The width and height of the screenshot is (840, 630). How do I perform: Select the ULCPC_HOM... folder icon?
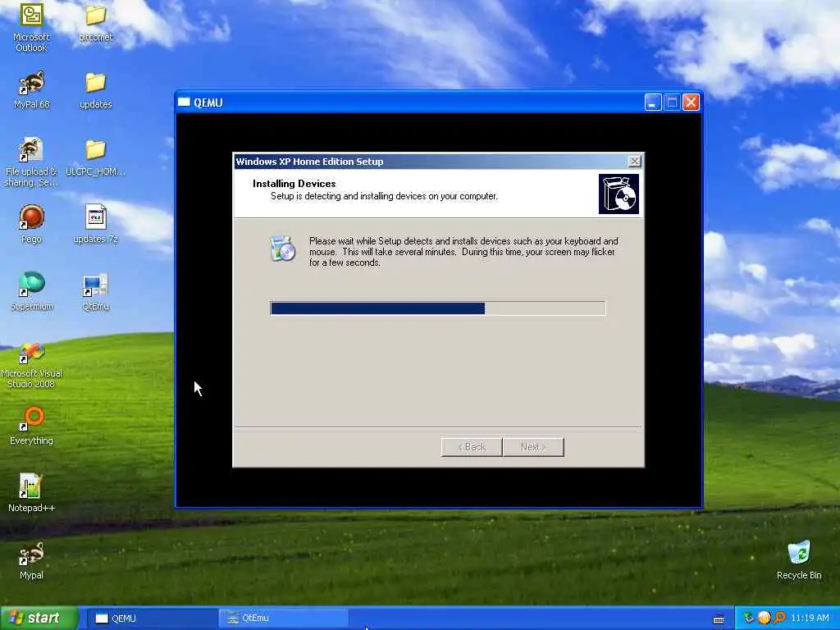click(x=95, y=157)
